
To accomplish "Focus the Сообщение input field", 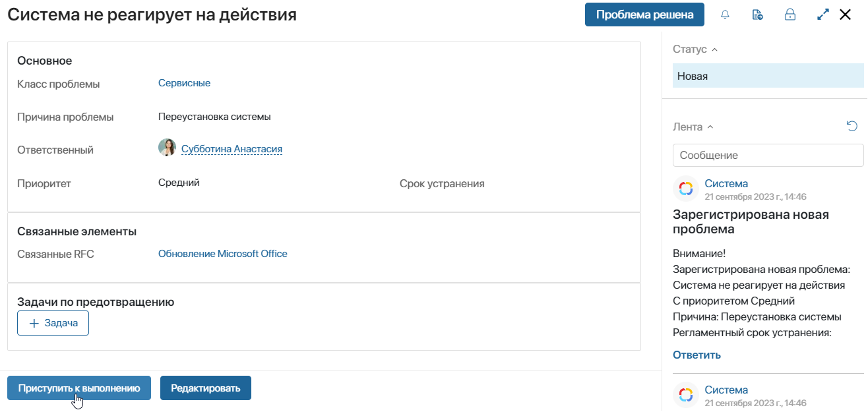I will click(x=768, y=156).
